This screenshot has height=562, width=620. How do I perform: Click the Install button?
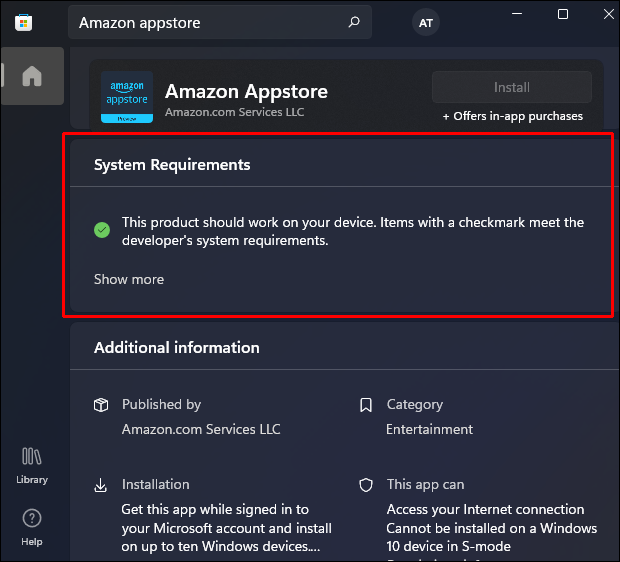tap(512, 87)
